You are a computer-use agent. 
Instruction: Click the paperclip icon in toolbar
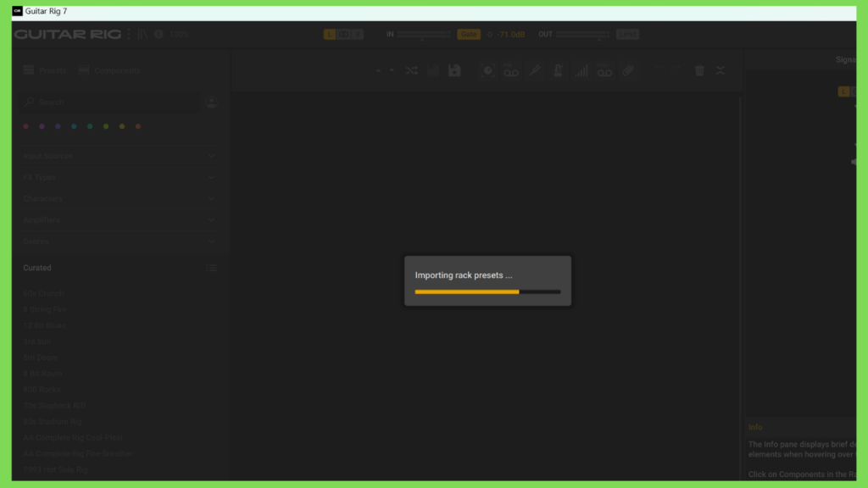point(628,71)
